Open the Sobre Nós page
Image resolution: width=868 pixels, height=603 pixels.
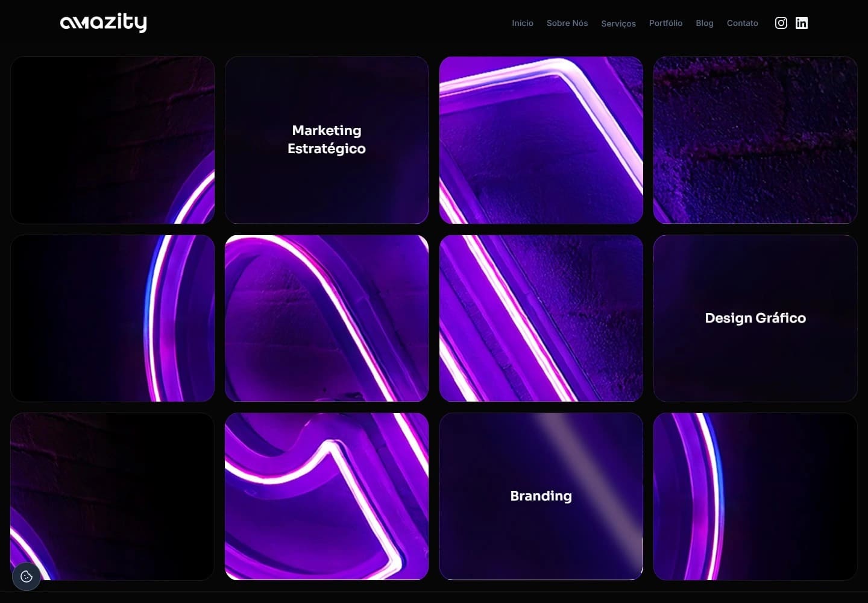[x=567, y=23]
